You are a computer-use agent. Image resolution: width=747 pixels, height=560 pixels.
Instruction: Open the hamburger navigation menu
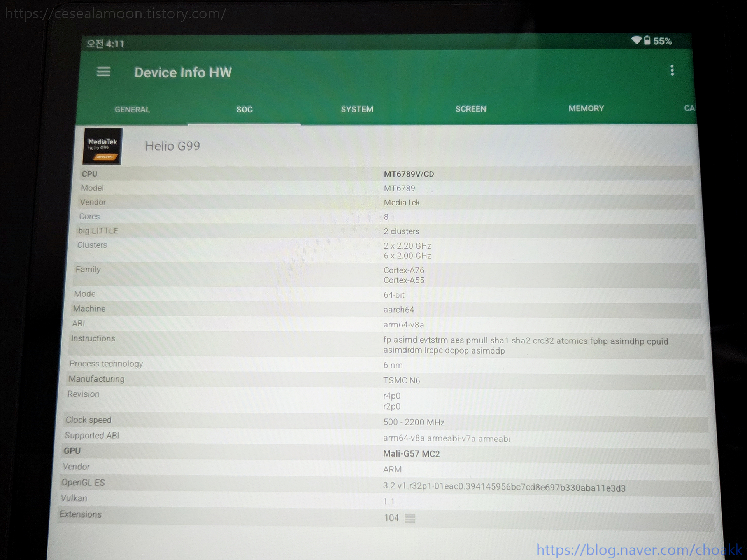click(103, 72)
